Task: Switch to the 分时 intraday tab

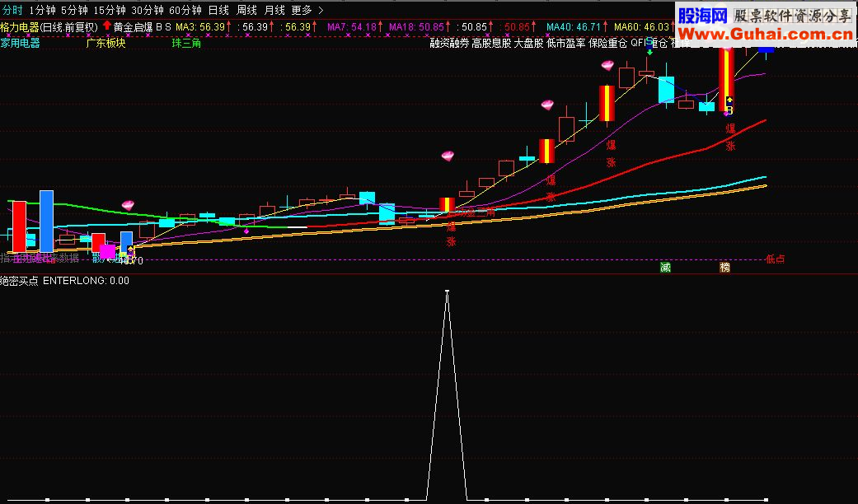Action: 12,10
